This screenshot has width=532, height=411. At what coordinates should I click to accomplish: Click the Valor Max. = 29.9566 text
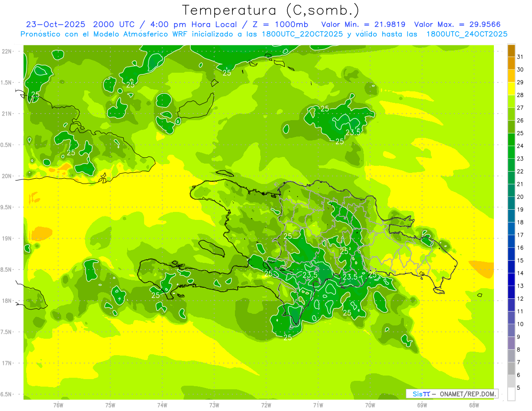pos(457,24)
